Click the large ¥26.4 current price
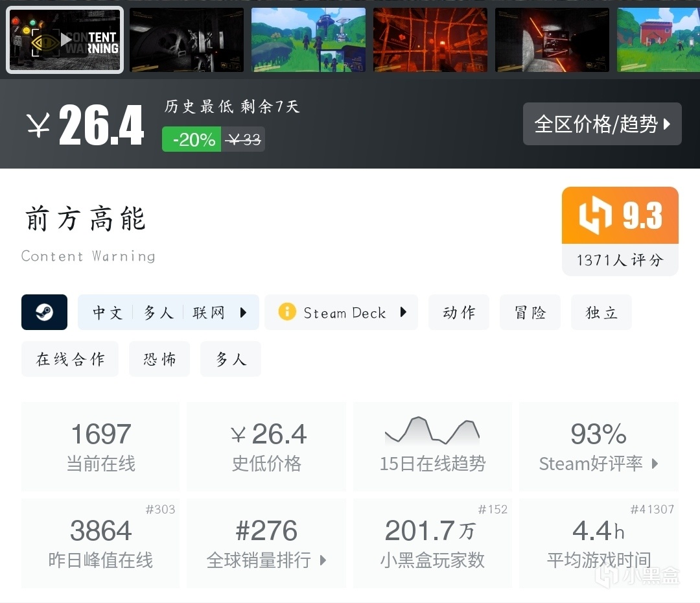Image resolution: width=700 pixels, height=603 pixels. 85,126
